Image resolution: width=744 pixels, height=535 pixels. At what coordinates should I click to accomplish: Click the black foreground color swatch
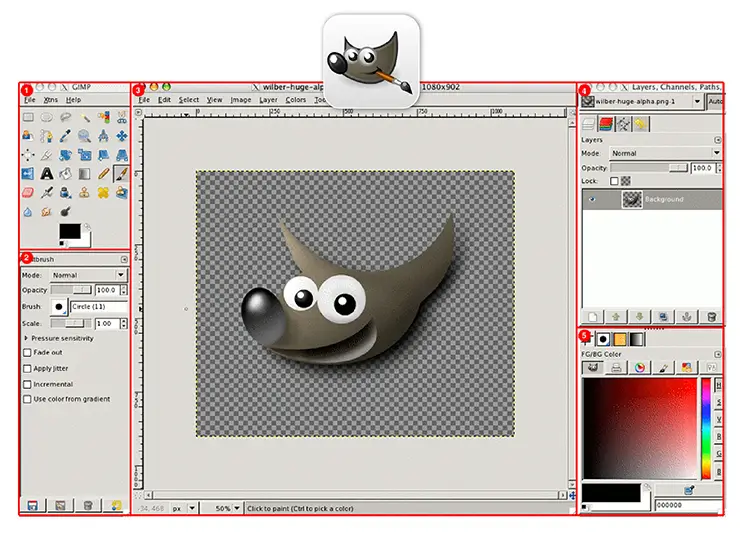pos(68,230)
